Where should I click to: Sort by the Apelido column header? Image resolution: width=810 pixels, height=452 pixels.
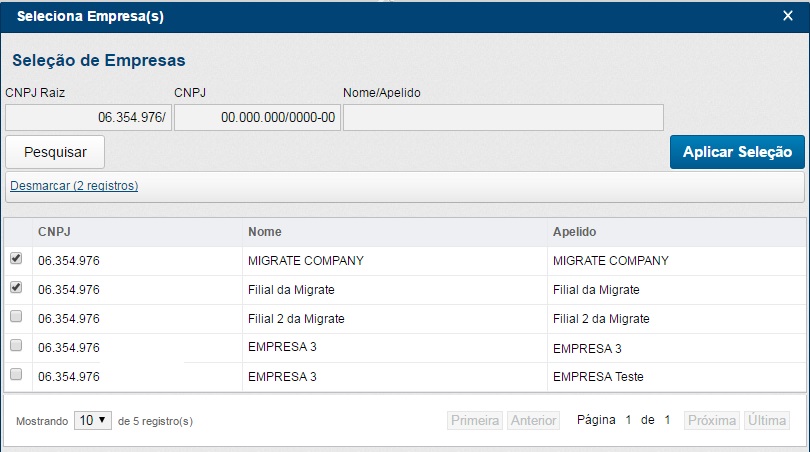[574, 232]
